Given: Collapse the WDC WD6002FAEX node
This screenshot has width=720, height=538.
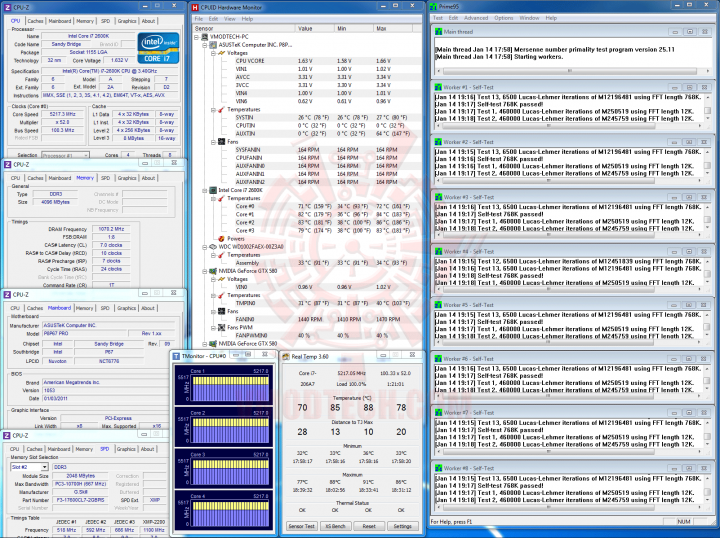Looking at the screenshot, I should (205, 247).
